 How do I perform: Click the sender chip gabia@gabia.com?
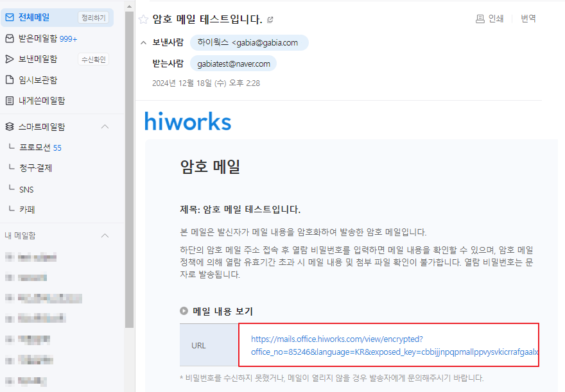pos(249,42)
